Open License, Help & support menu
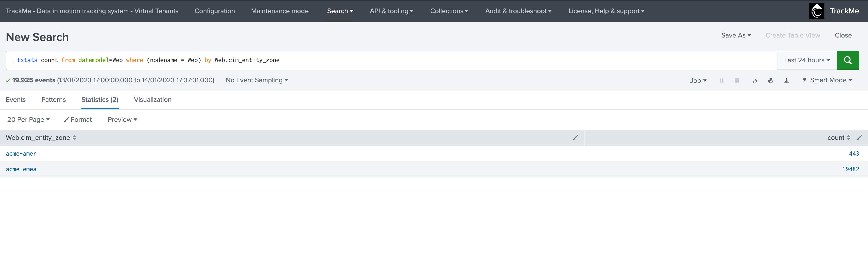This screenshot has width=868, height=264. [x=606, y=11]
